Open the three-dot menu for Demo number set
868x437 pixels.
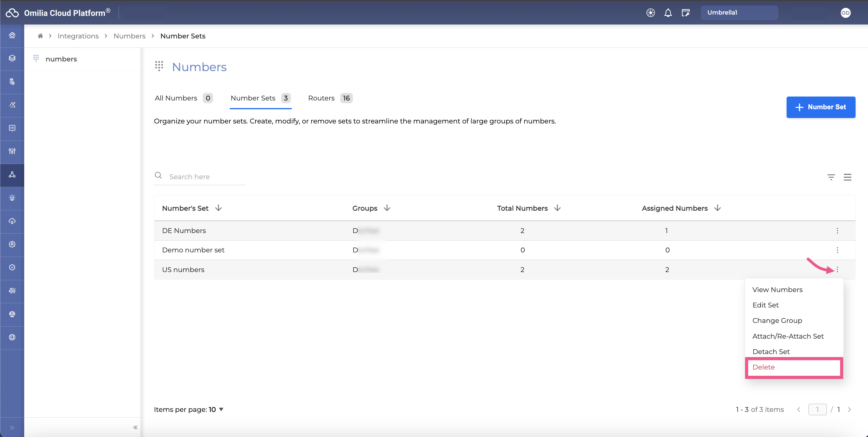click(x=837, y=250)
